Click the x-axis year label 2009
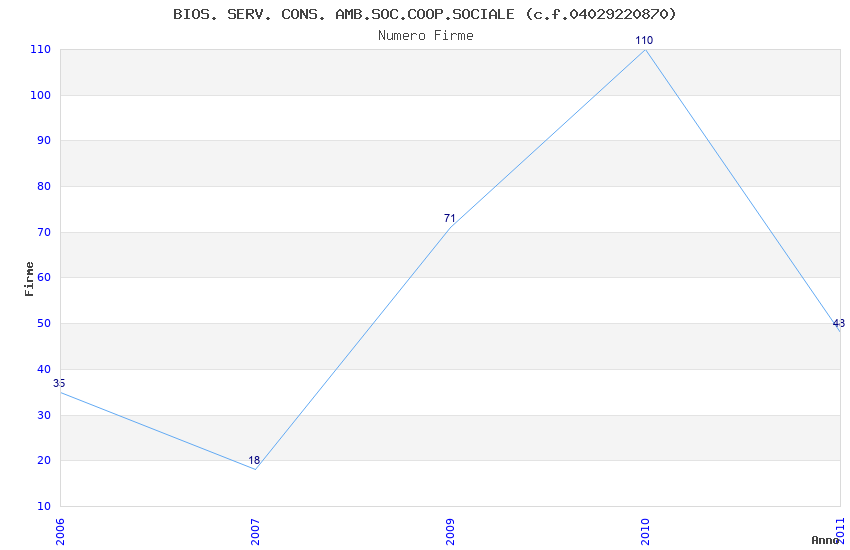 click(x=450, y=532)
